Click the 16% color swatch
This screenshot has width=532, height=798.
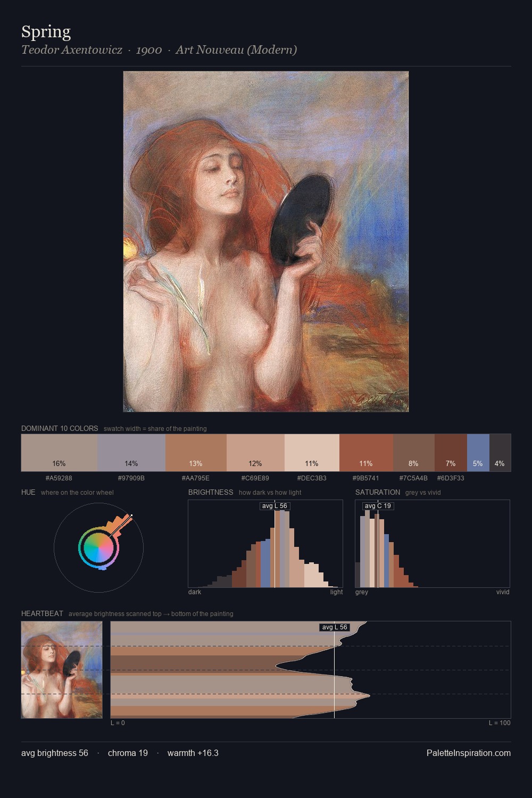60,453
